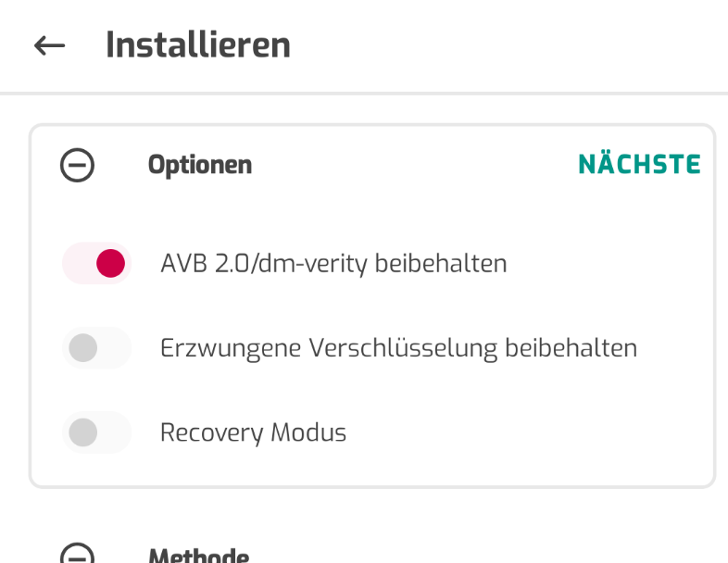Viewport: 728px width, 563px height.
Task: Click NÄCHSTE to proceed
Action: click(x=639, y=164)
